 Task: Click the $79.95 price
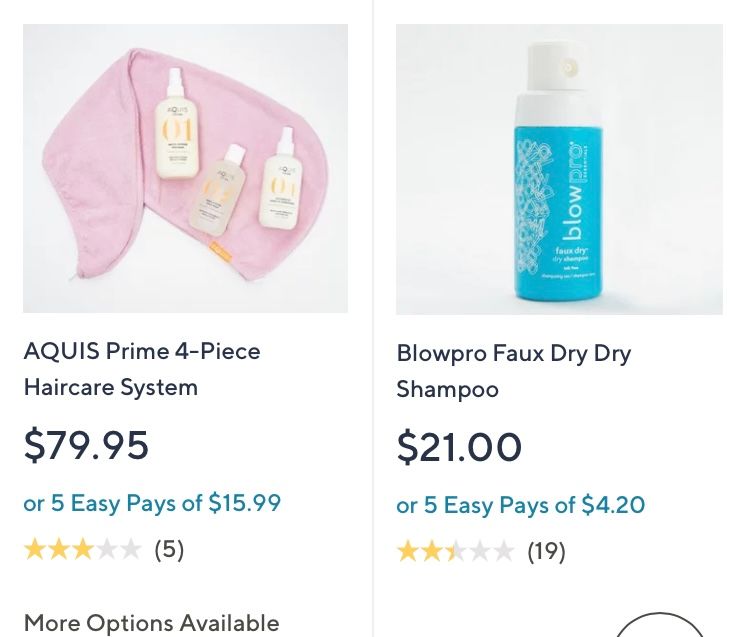pos(86,446)
